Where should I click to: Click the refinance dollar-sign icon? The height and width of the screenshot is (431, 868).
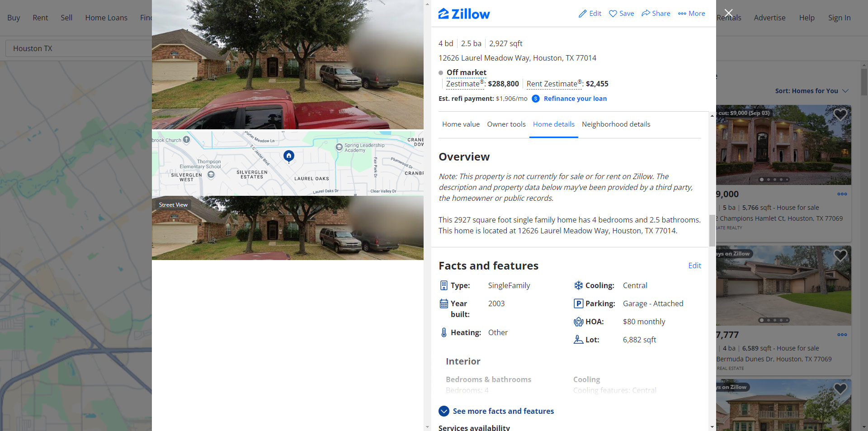coord(536,99)
